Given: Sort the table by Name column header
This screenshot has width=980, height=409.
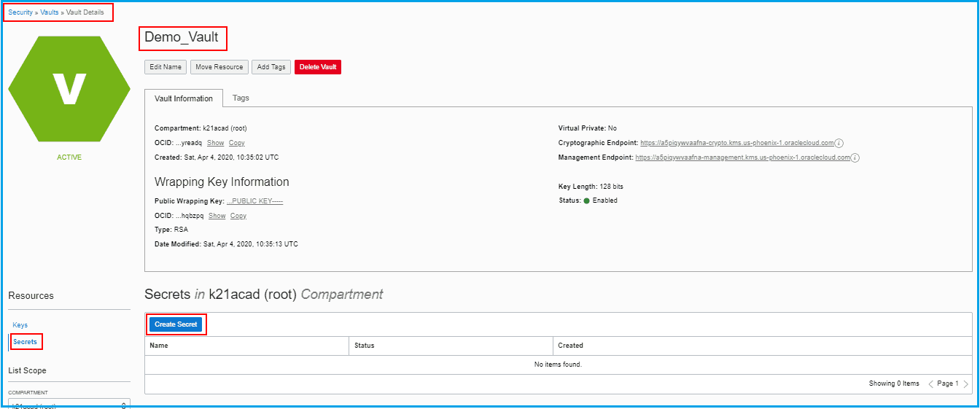Looking at the screenshot, I should click(x=160, y=346).
